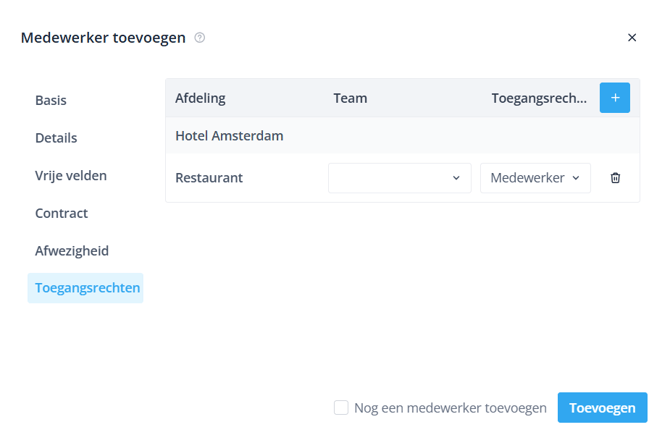Open the Basis tab
Screen dimensions: 670x443
[51, 100]
